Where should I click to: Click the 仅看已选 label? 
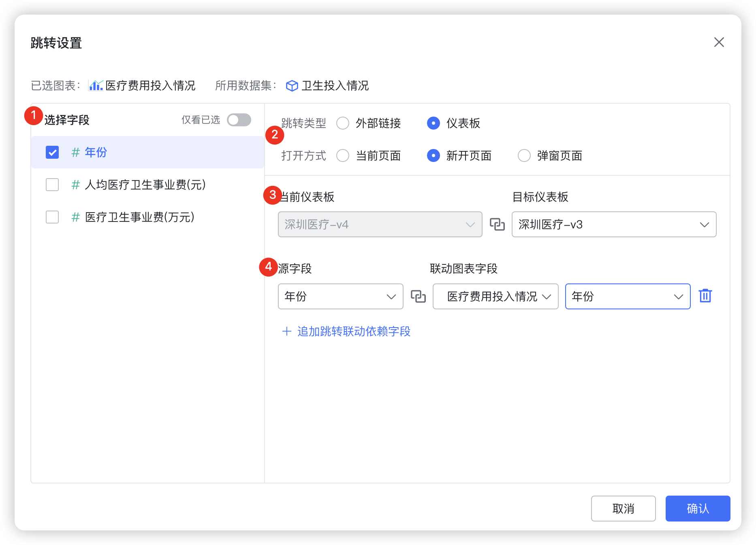tap(201, 120)
